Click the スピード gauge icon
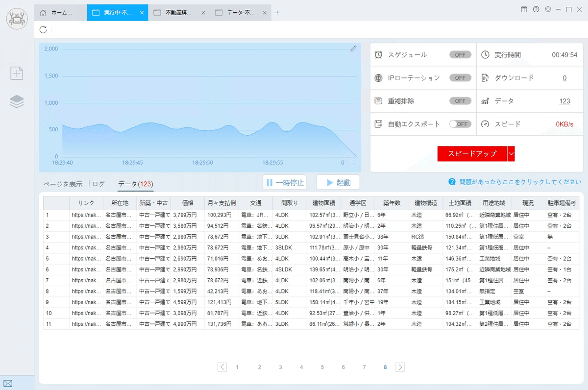Viewport: 588px width, 390px height. (x=485, y=124)
